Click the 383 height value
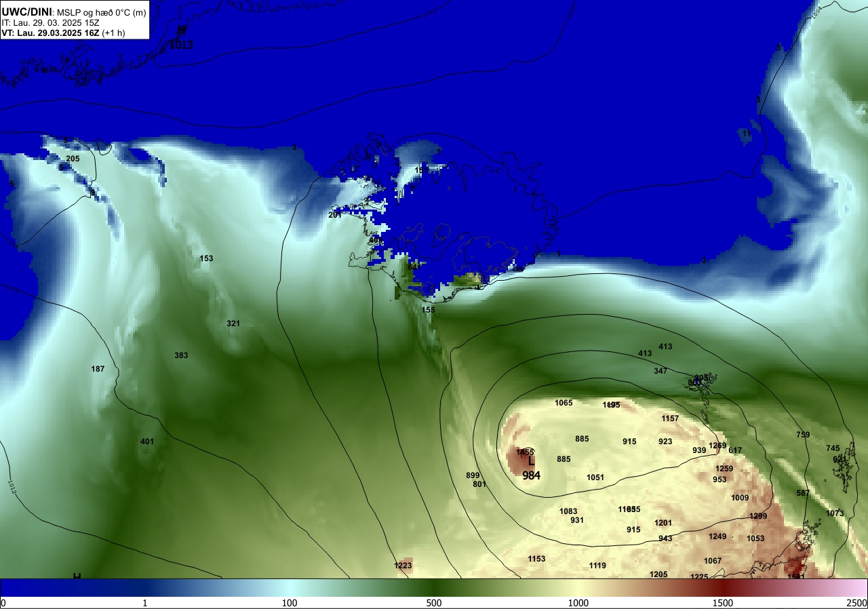Image resolution: width=868 pixels, height=609 pixels. tap(181, 355)
